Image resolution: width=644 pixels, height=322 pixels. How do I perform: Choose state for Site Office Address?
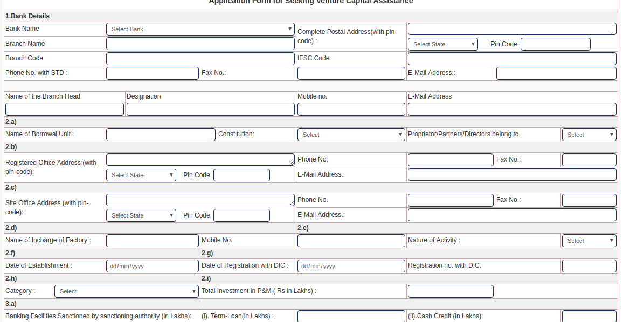[141, 215]
